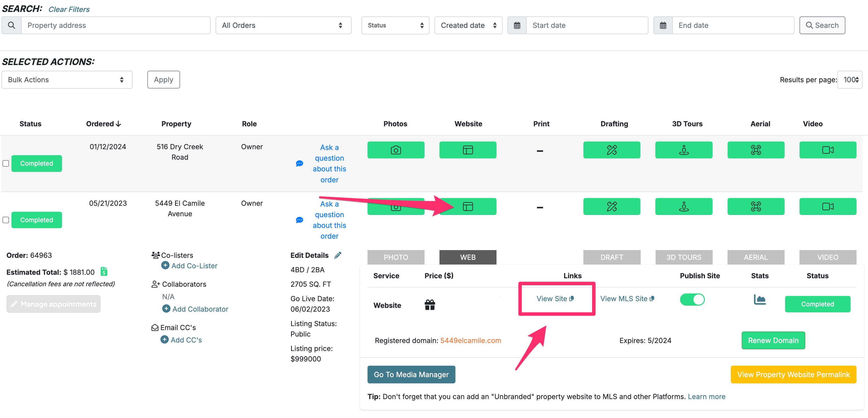The width and height of the screenshot is (868, 418).
Task: Open photos for 516 Dry Creek Road
Action: (396, 150)
